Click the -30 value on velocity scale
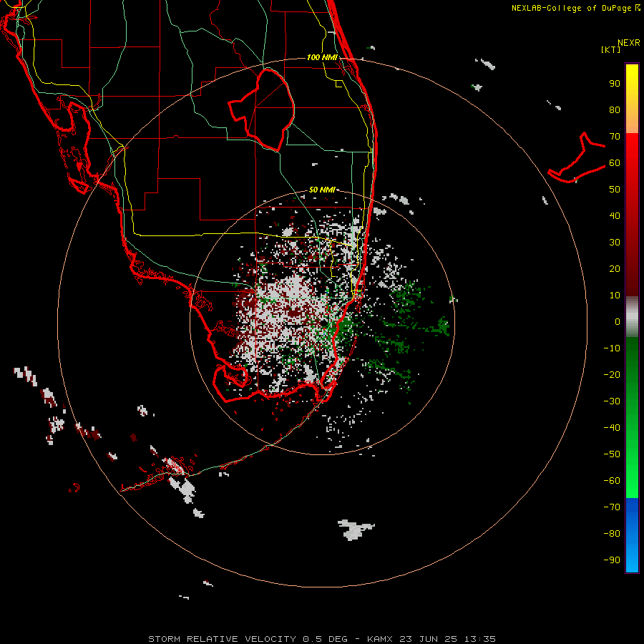The width and height of the screenshot is (644, 644). (x=612, y=401)
